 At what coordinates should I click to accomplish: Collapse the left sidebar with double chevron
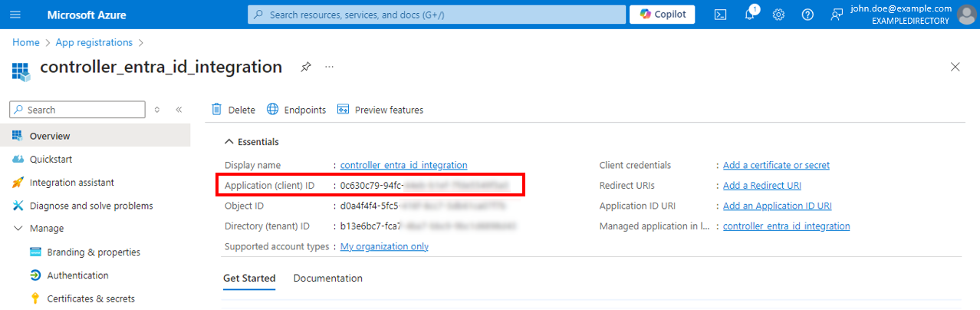click(x=179, y=110)
